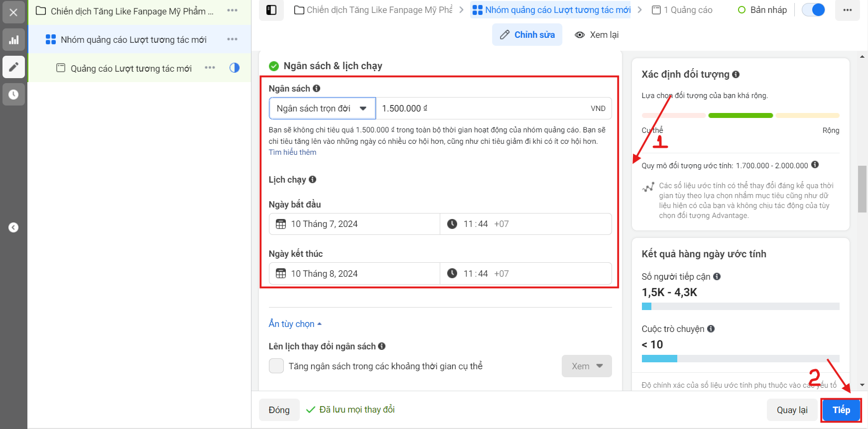
Task: Open the clock history icon in sidebar
Action: pos(13,94)
